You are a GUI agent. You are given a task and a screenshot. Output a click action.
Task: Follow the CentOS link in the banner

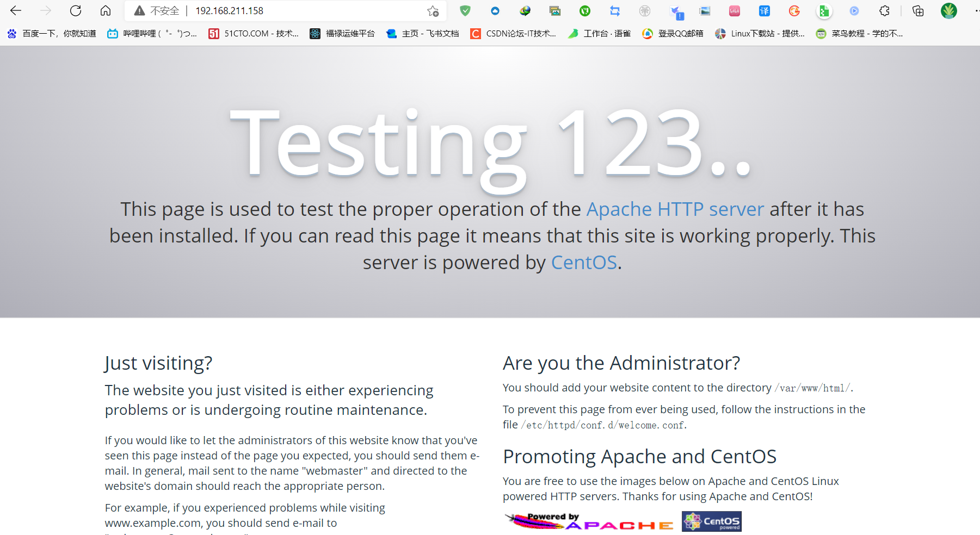tap(584, 263)
